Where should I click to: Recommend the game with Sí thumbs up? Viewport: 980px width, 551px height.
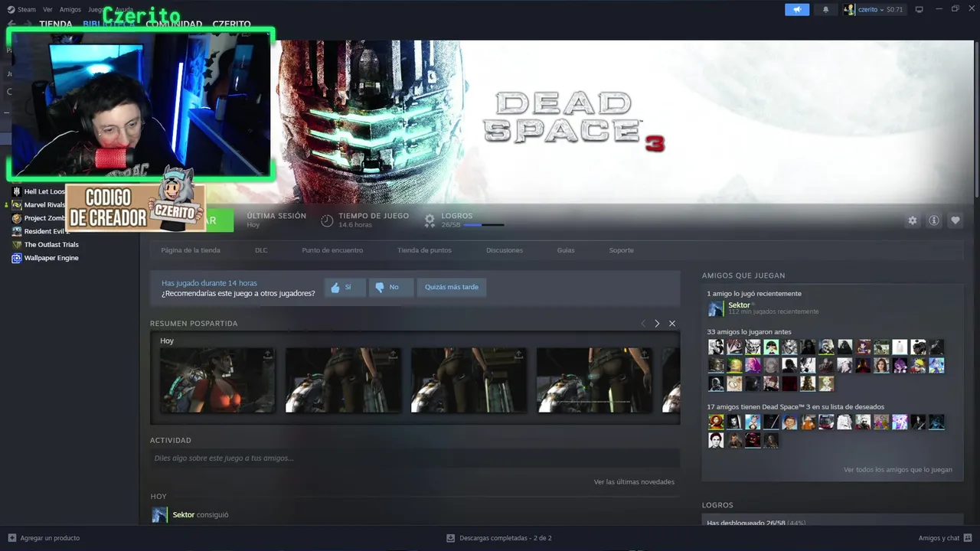[345, 287]
